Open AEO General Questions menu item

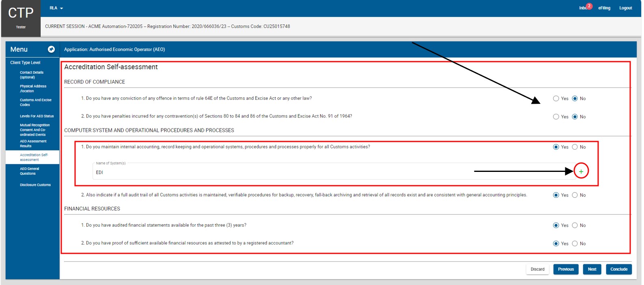click(30, 171)
